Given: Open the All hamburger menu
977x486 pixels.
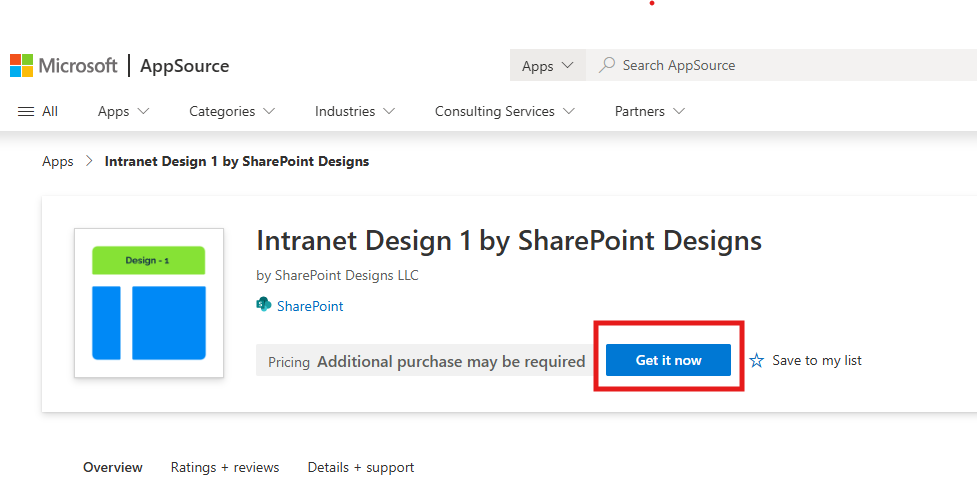Looking at the screenshot, I should point(38,111).
